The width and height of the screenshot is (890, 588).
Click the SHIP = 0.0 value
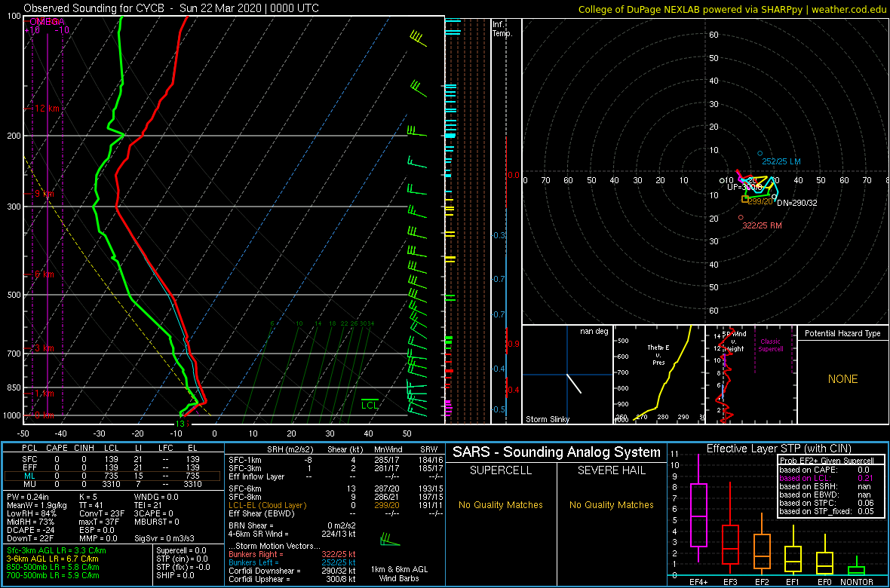coord(176,575)
